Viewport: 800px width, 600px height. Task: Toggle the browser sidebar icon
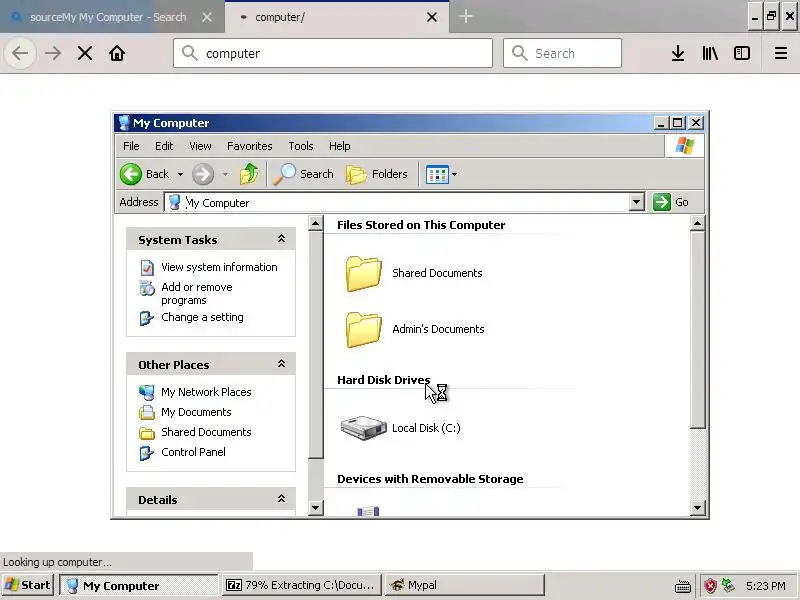click(741, 53)
